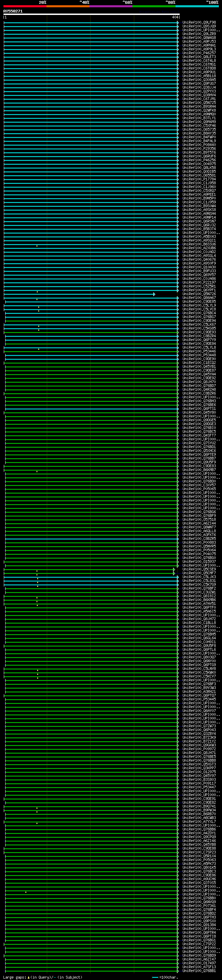222x980 pixels.
Task: Select the UniRef100_A5PK73 label
Action: click(199, 864)
